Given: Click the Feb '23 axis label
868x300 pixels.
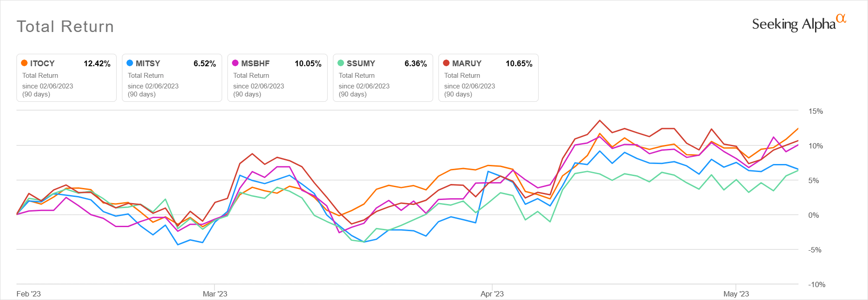Looking at the screenshot, I should 28,294.
